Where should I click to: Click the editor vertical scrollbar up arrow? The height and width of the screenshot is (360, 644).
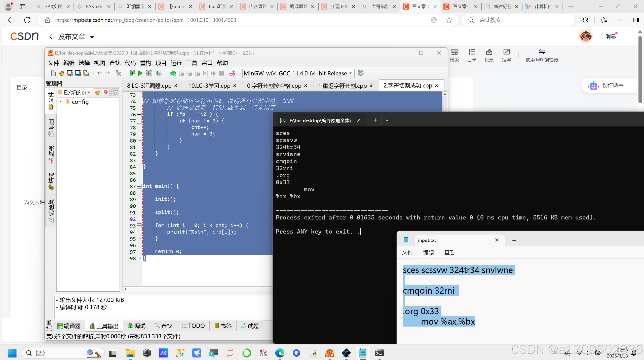(445, 94)
